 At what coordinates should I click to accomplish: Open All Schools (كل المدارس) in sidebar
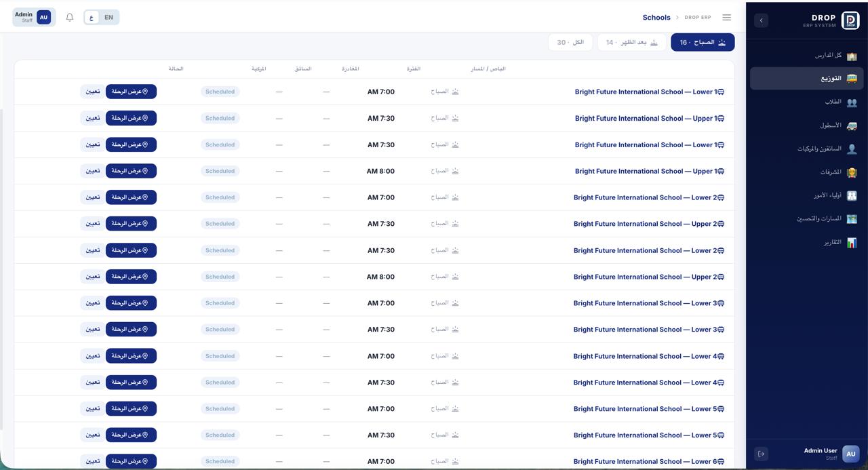coord(806,56)
